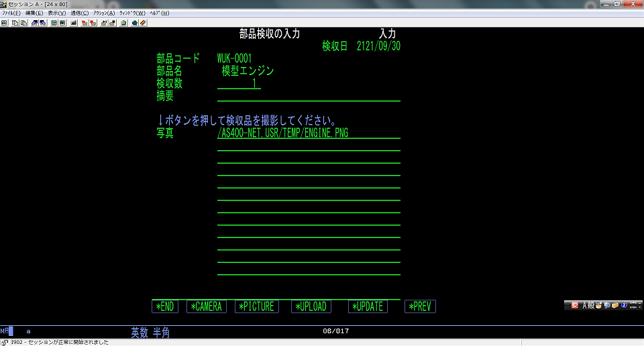644x346 pixels.
Task: Click the paste icon in the toolbar
Action: point(23,22)
